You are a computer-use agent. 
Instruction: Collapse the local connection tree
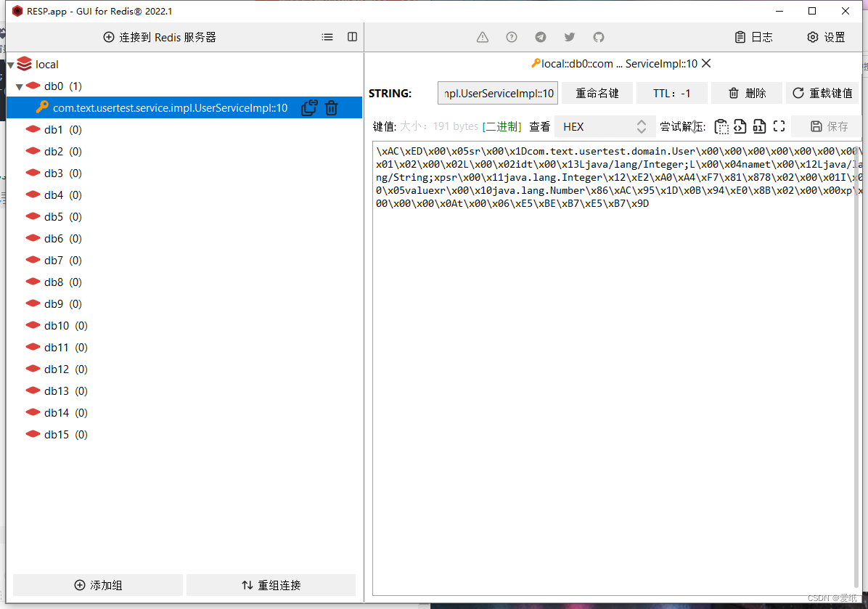9,64
